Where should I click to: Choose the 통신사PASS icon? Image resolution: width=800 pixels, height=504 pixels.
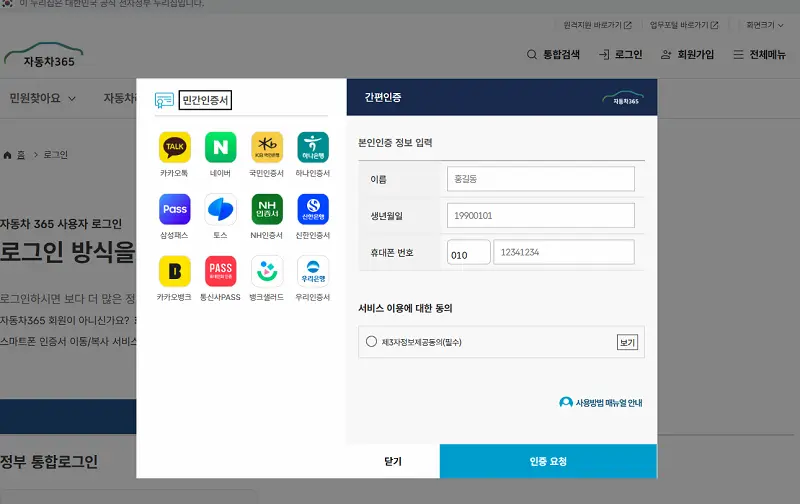pos(220,271)
